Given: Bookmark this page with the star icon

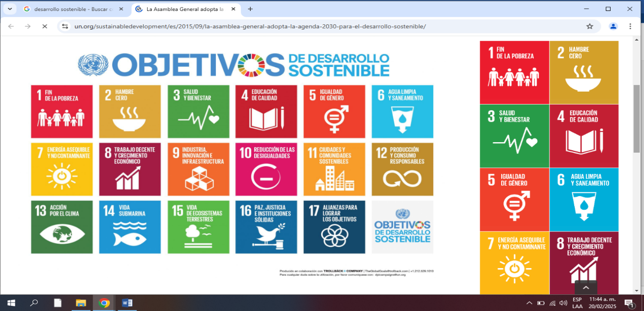Looking at the screenshot, I should pos(590,26).
